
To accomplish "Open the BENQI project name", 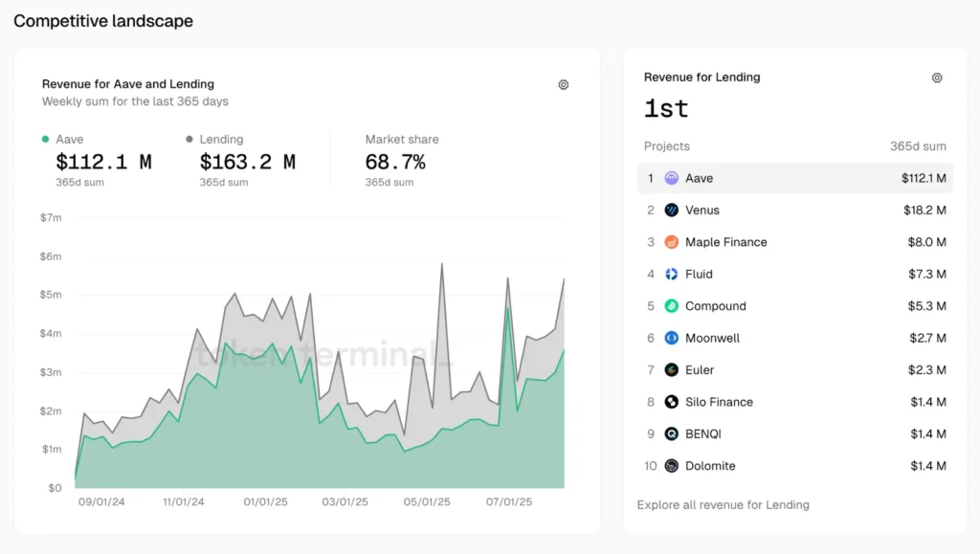I will point(703,433).
